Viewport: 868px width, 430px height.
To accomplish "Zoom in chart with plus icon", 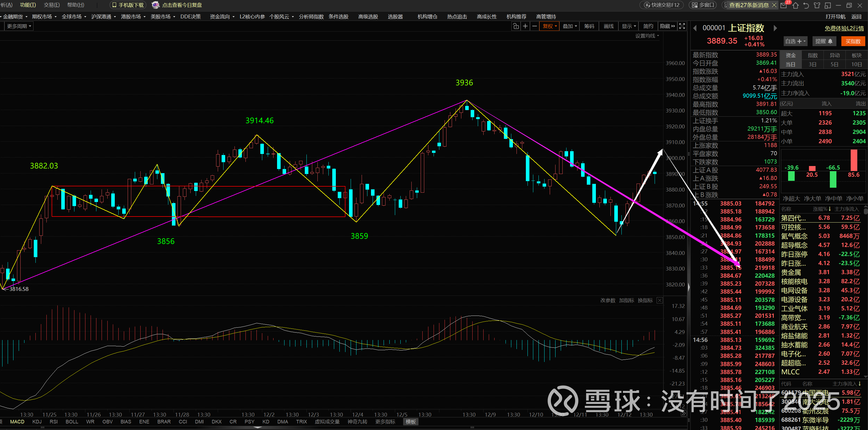I will click(525, 26).
